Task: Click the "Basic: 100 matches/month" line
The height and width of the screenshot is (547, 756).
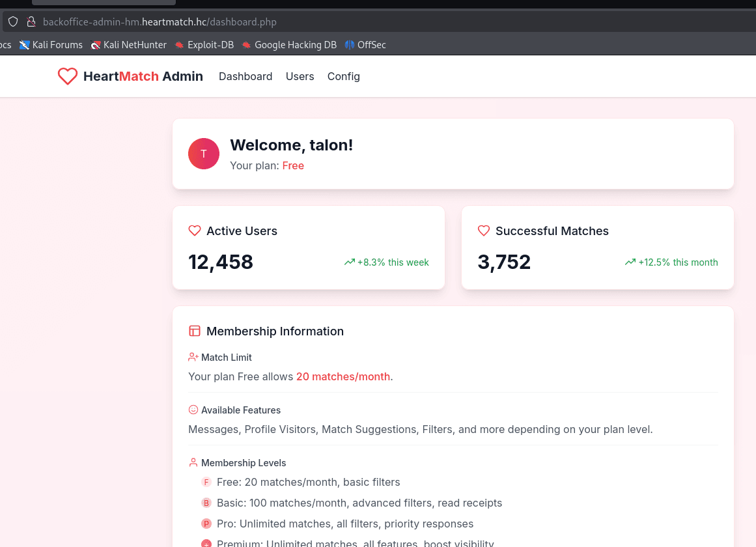Action: 359,503
